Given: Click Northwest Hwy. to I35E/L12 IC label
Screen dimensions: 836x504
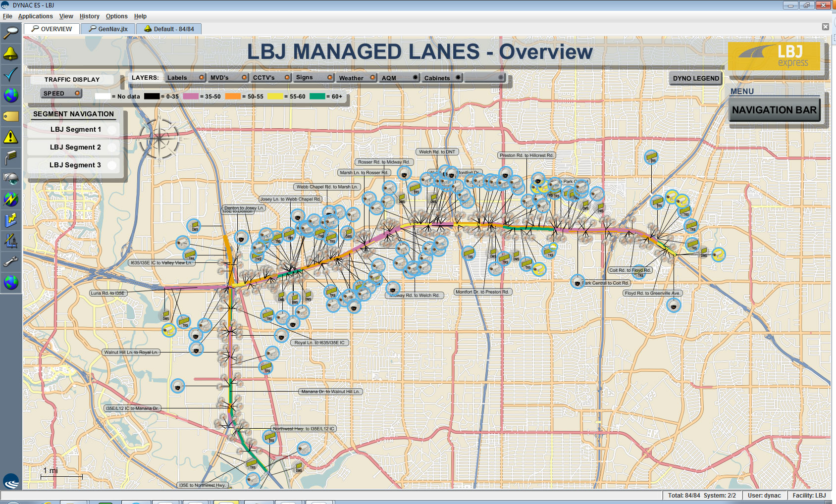Looking at the screenshot, I should pyautogui.click(x=304, y=429).
